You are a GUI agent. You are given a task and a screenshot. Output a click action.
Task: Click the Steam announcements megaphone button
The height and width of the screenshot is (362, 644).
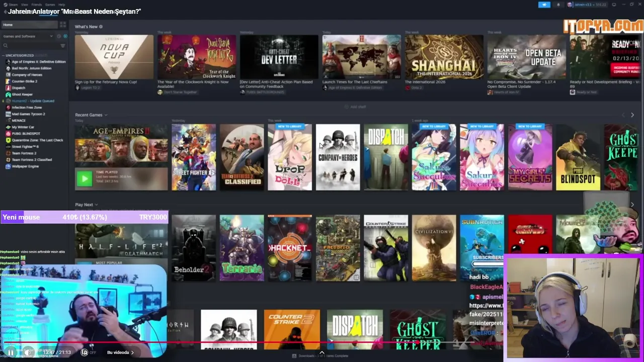(544, 5)
